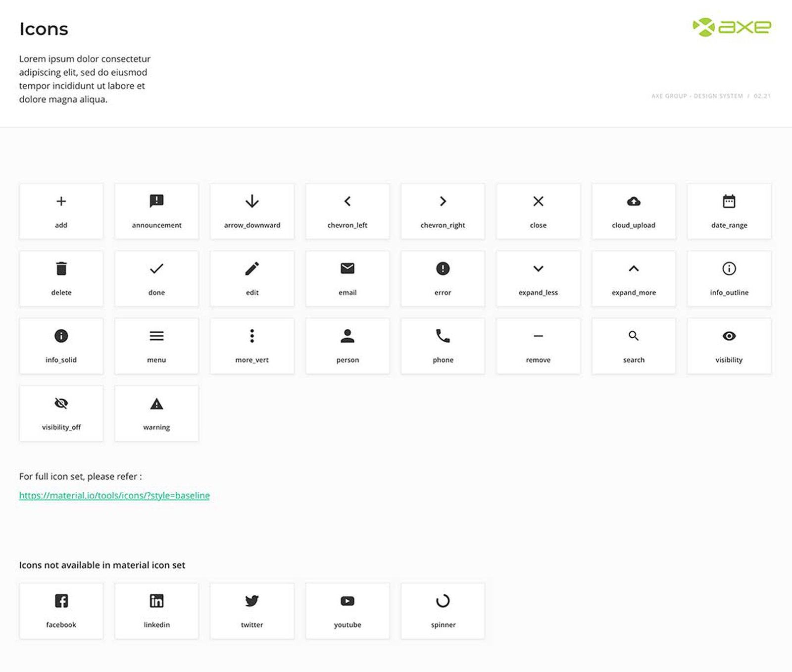The image size is (792, 672).
Task: Click the twitter bird icon
Action: pyautogui.click(x=252, y=601)
